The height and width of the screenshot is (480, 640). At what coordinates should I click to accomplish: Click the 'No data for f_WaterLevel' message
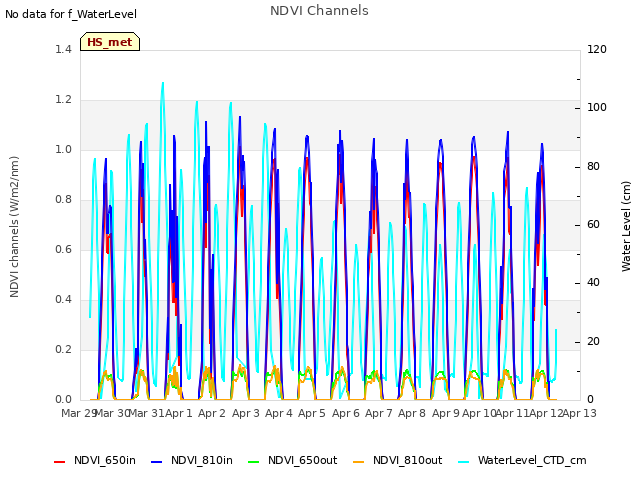click(71, 14)
